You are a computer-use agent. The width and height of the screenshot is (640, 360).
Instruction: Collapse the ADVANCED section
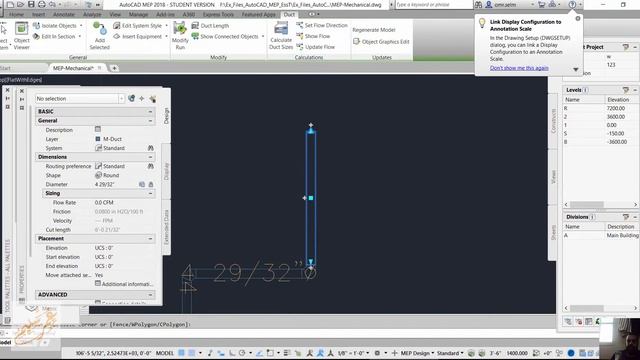[150, 295]
